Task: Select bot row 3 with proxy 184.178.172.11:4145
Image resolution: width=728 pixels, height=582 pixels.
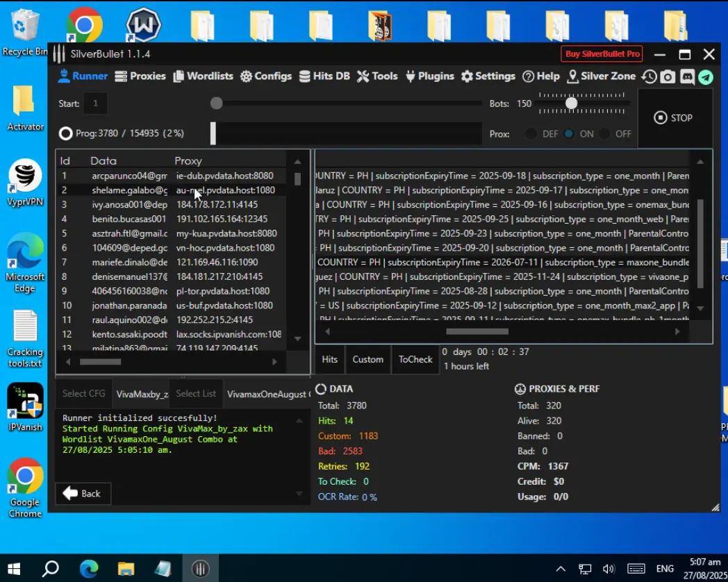Action: 172,205
